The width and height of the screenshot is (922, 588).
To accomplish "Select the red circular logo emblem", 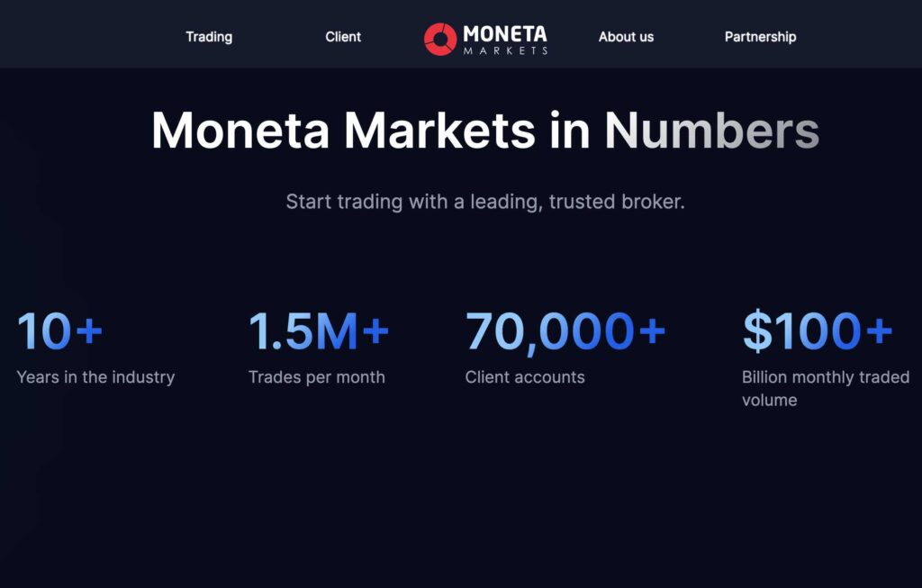I will pos(442,36).
